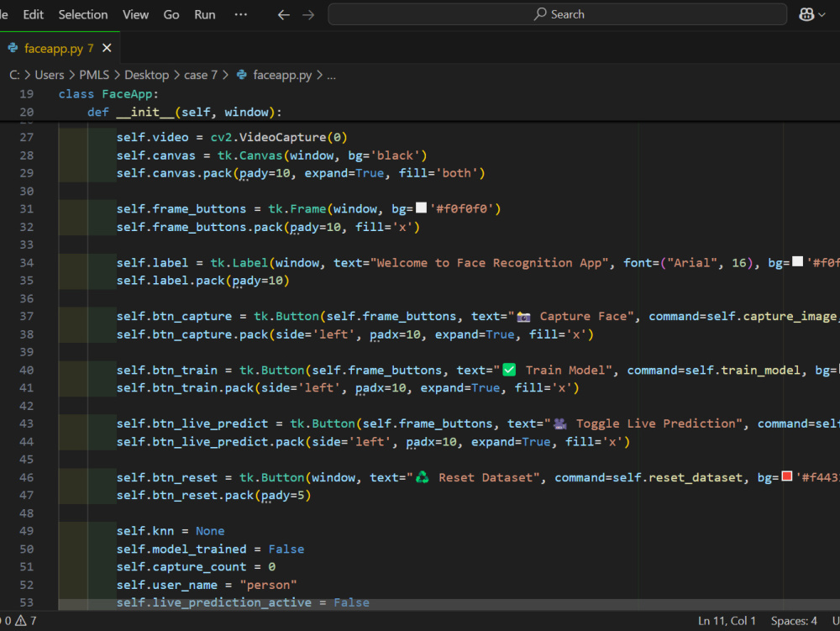Go forward with the right arrow
Viewport: 840px width, 631px height.
tap(308, 15)
